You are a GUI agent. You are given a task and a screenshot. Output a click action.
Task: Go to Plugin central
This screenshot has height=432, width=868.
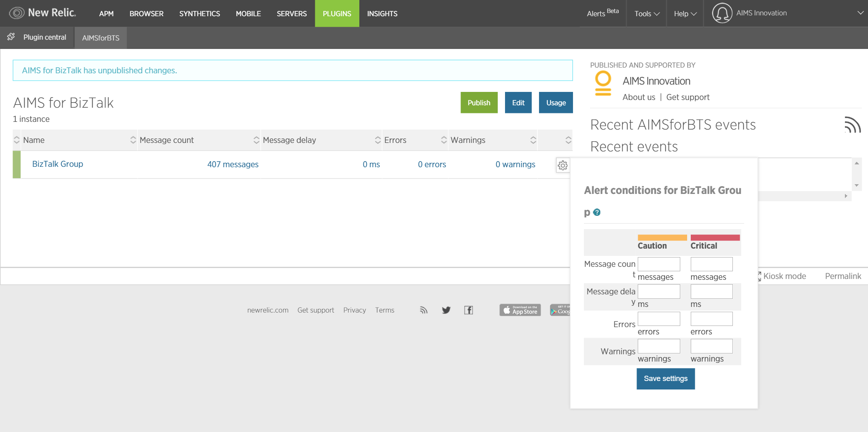(45, 37)
